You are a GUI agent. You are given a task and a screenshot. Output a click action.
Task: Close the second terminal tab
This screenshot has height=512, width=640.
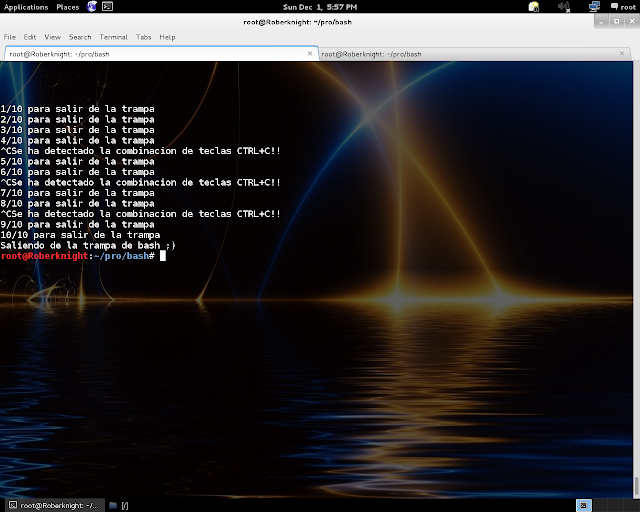coord(622,53)
